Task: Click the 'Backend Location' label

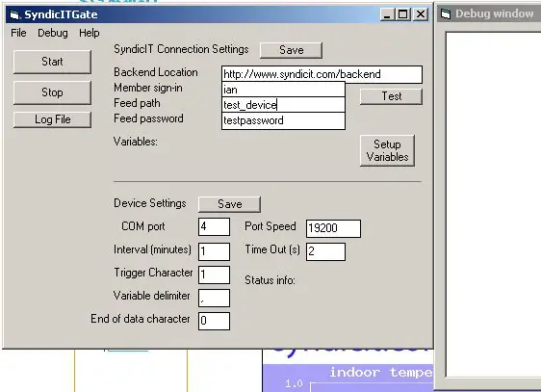Action: (x=156, y=72)
